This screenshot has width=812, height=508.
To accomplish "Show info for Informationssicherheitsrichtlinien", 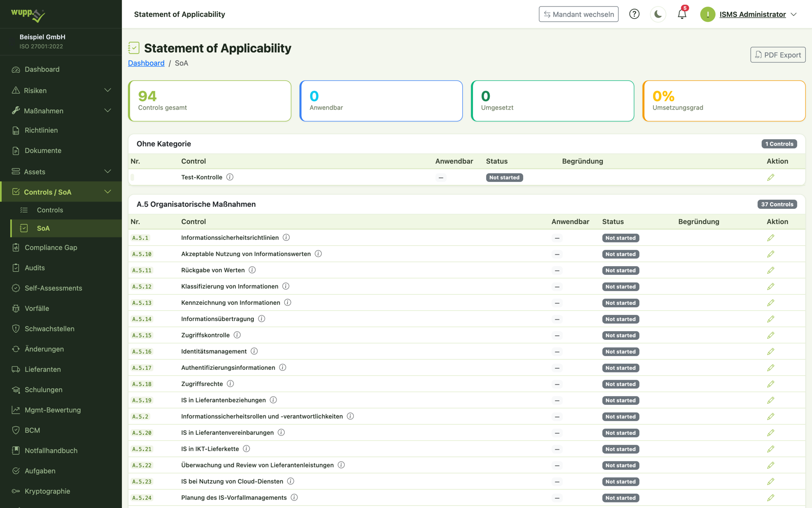I will click(x=286, y=238).
